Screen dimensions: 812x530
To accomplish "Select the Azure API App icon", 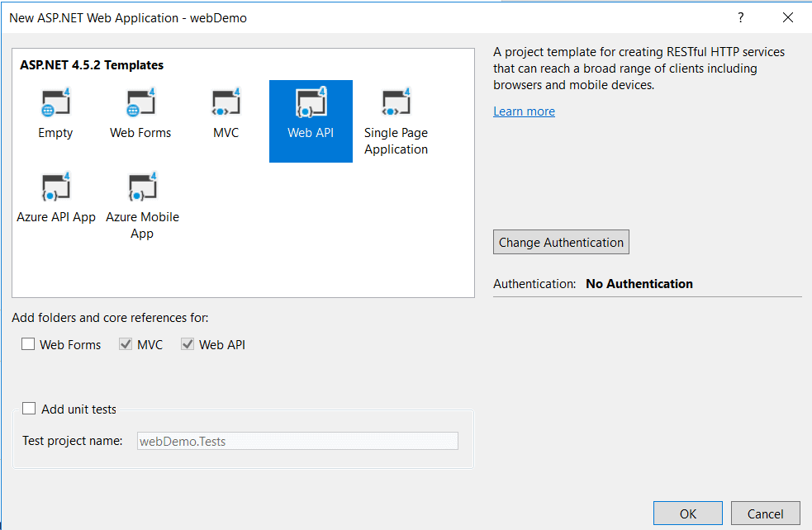I will pyautogui.click(x=56, y=187).
